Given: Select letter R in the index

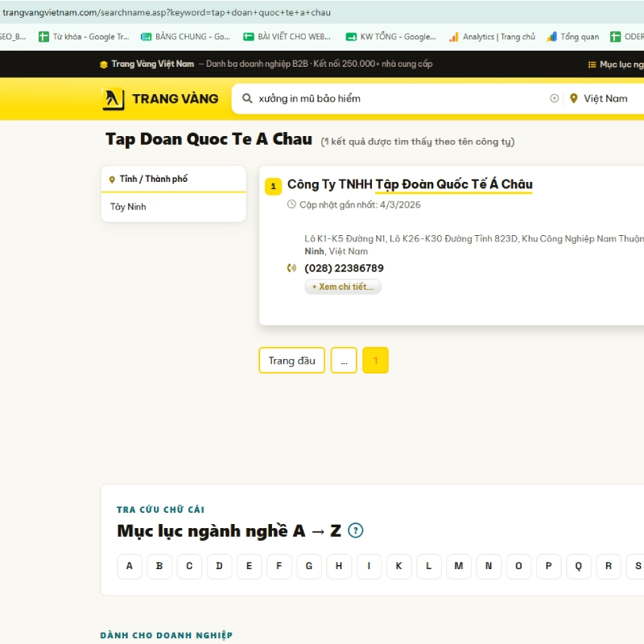Looking at the screenshot, I should [609, 566].
